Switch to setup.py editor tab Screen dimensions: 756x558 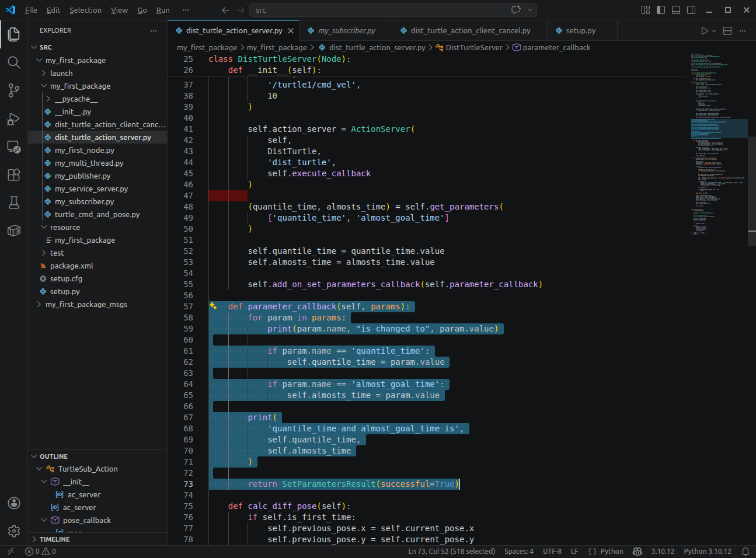coord(580,31)
